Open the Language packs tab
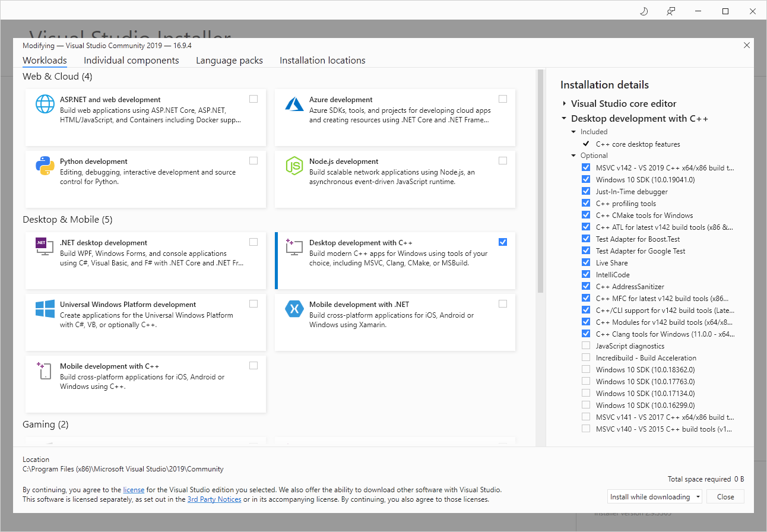767x532 pixels. (x=229, y=61)
